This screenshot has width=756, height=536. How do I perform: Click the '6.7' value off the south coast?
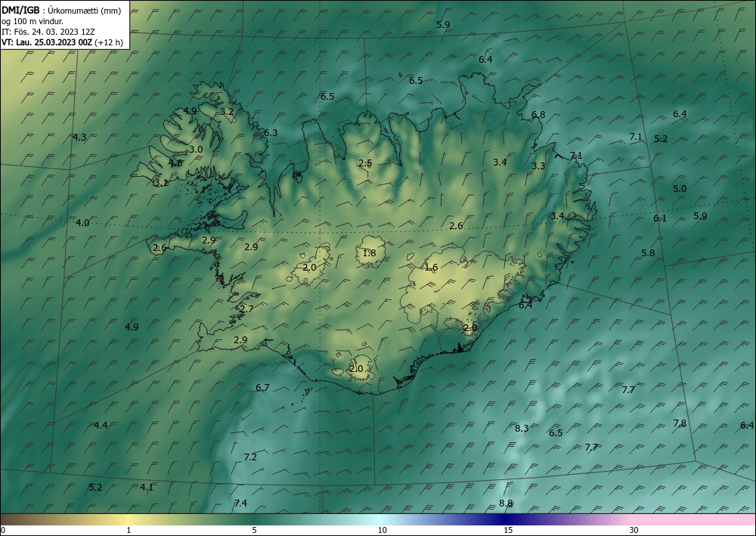tap(262, 388)
